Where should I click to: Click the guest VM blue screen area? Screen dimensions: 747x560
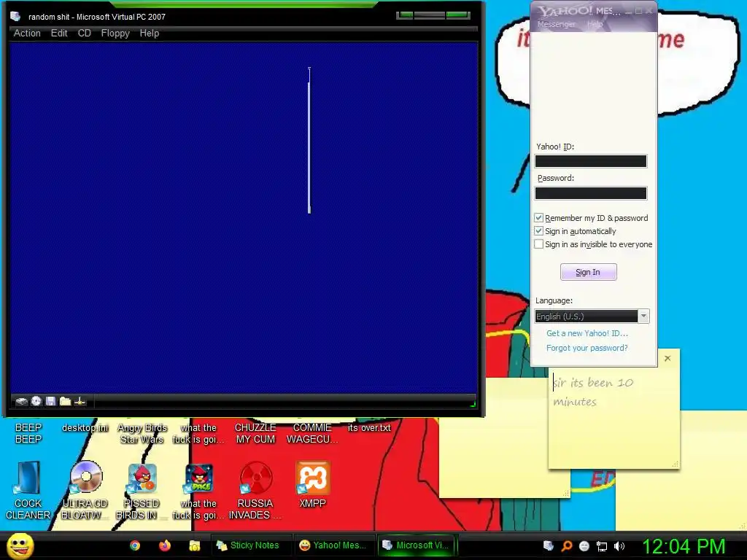244,218
